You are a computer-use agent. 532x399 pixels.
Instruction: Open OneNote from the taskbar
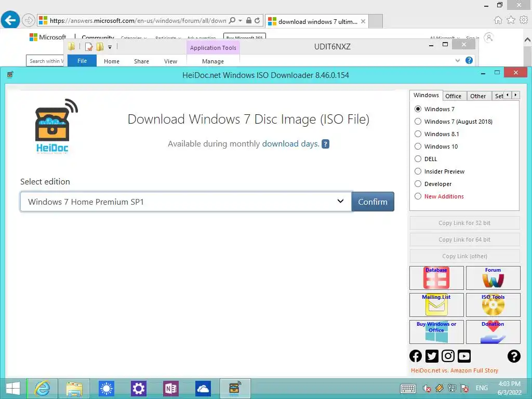point(170,389)
